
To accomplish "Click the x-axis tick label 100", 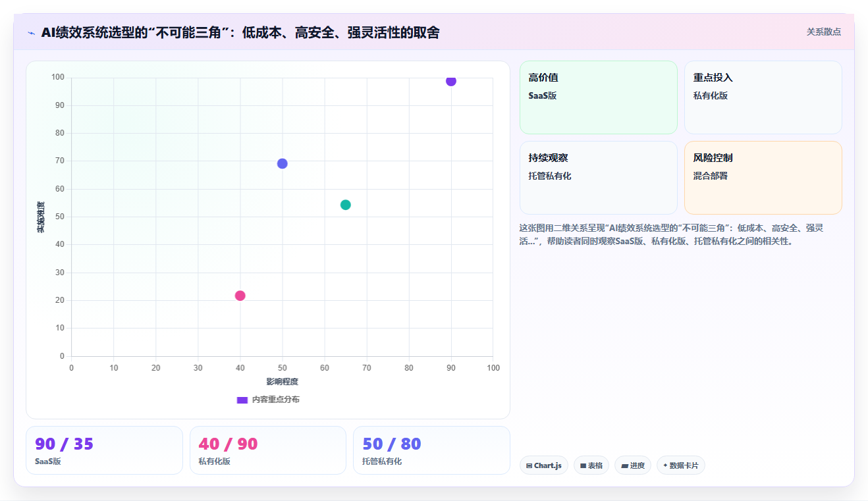I will pos(493,368).
